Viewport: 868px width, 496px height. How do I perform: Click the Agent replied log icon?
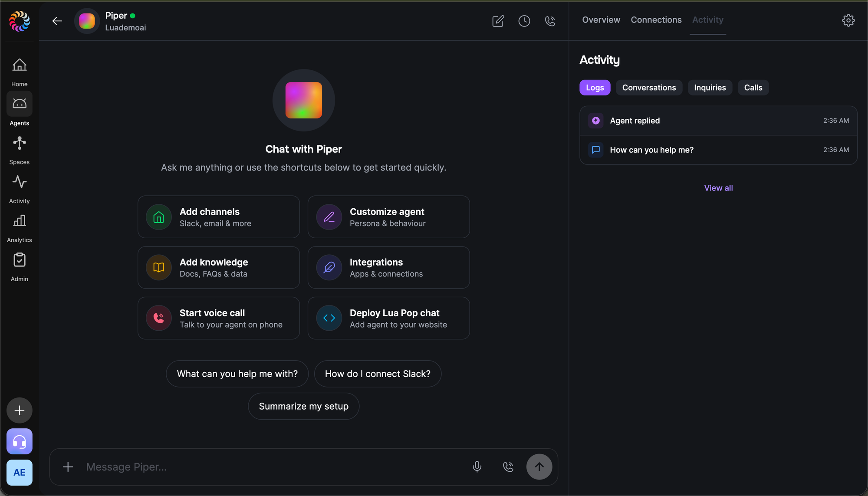tap(596, 121)
